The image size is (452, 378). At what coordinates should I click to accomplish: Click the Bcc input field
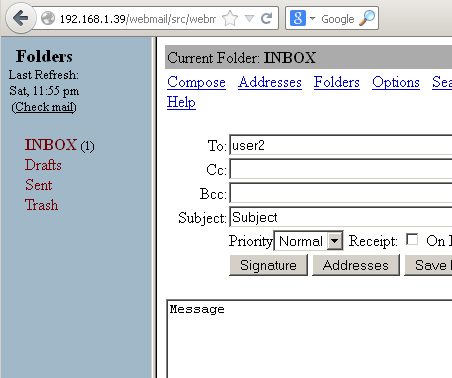coord(341,193)
